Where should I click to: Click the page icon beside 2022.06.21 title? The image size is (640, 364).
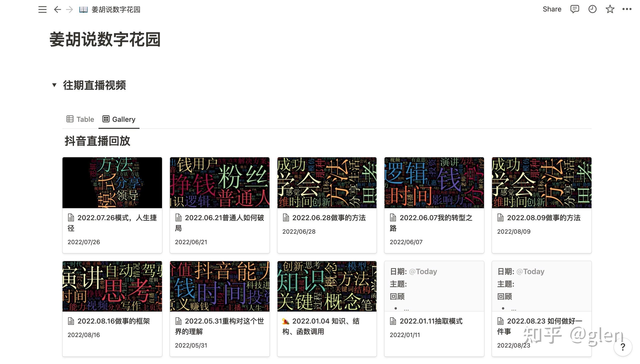click(178, 218)
